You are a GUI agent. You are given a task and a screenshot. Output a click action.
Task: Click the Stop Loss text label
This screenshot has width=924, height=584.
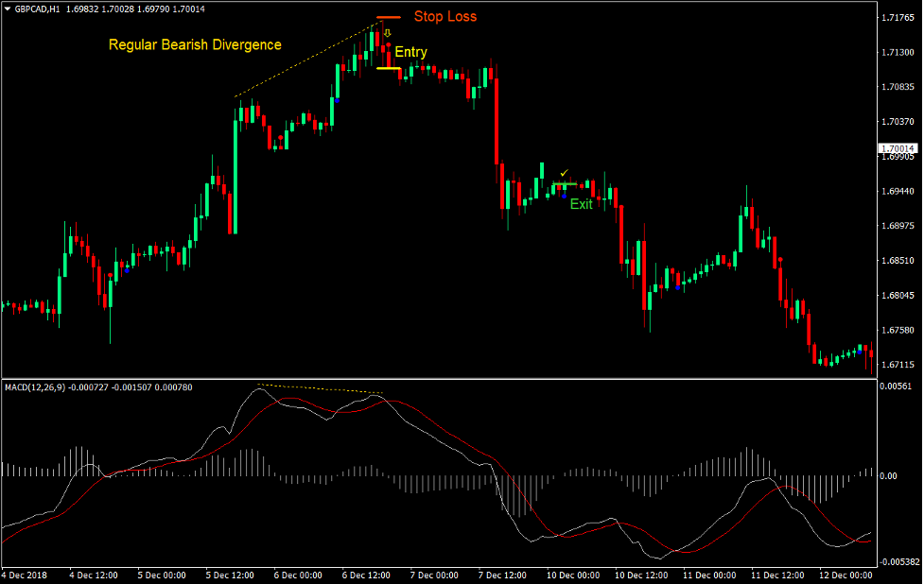tap(445, 16)
